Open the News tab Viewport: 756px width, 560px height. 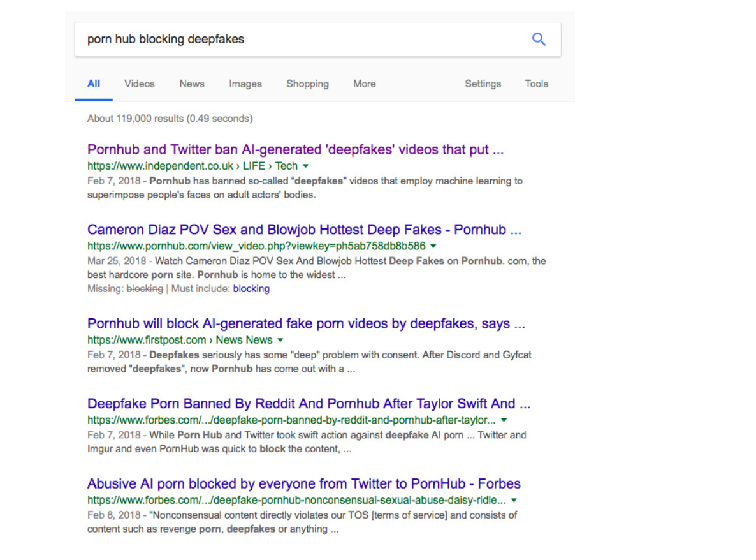coord(192,84)
